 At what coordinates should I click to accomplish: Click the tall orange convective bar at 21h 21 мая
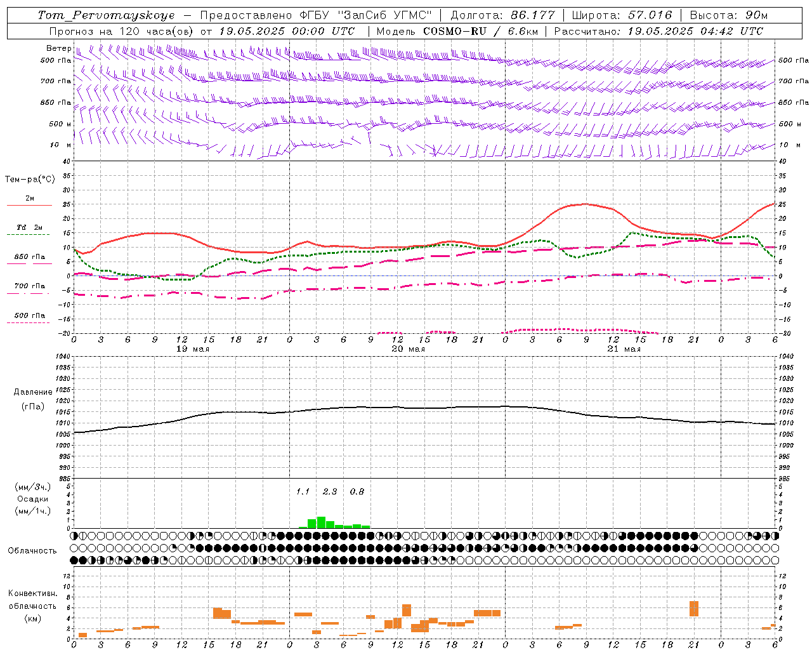click(694, 608)
